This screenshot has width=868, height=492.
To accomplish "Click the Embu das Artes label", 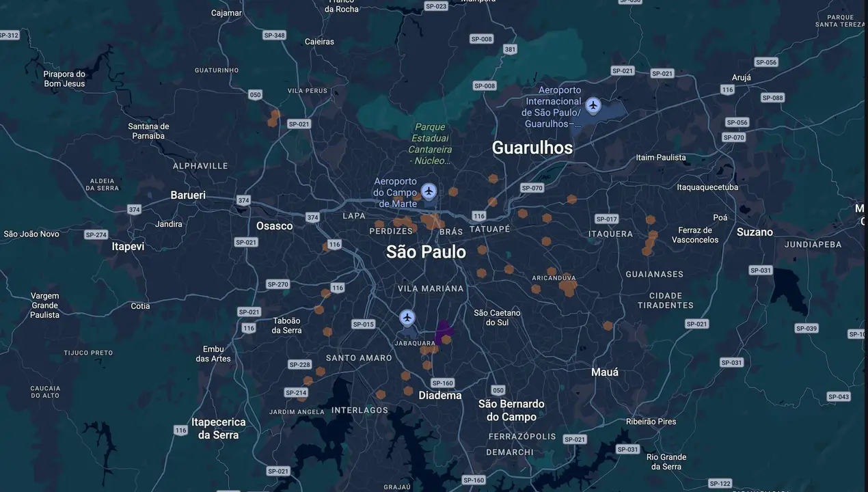I will 213,354.
